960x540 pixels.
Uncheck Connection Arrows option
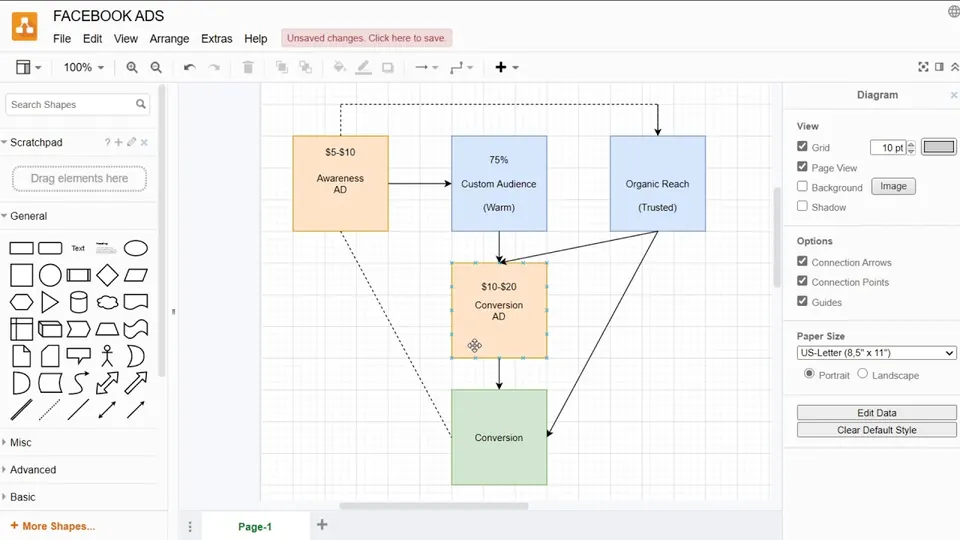click(802, 261)
